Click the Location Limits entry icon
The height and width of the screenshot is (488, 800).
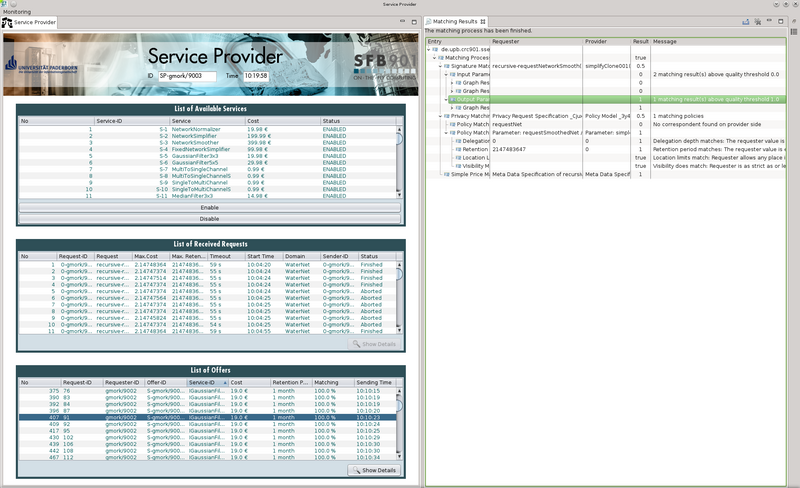click(x=458, y=158)
